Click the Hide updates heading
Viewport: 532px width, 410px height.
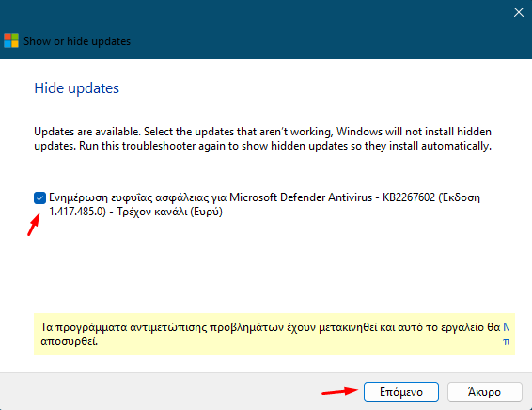pyautogui.click(x=77, y=88)
